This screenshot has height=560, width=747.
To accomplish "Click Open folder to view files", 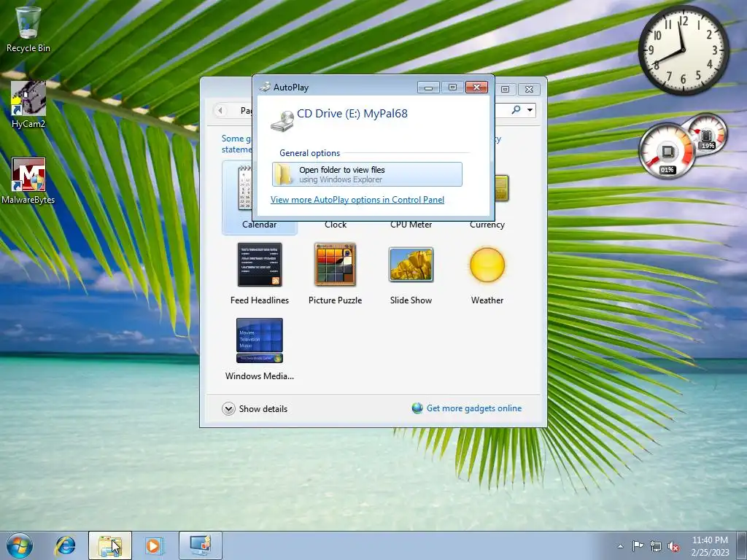I will [368, 174].
